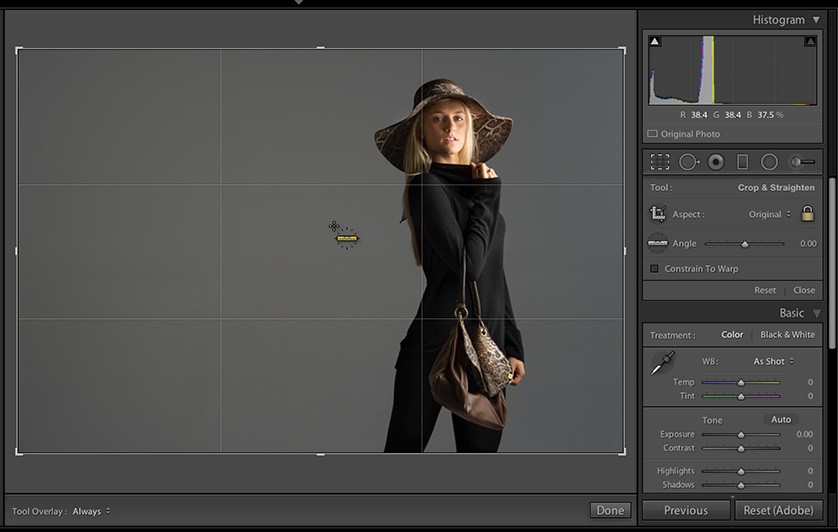838x532 pixels.
Task: Click the crop top-left corner handle
Action: coord(19,50)
